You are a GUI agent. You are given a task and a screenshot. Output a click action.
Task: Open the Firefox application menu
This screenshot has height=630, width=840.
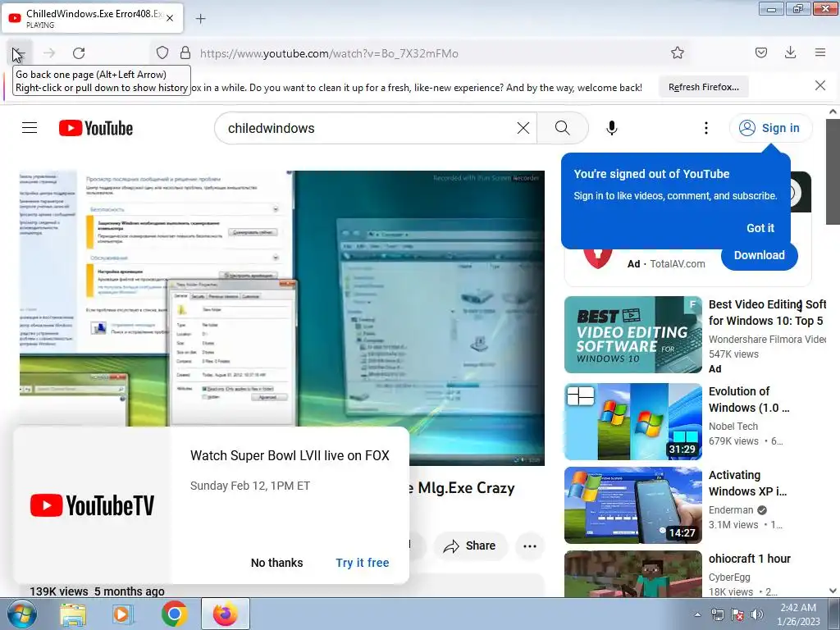(x=820, y=52)
